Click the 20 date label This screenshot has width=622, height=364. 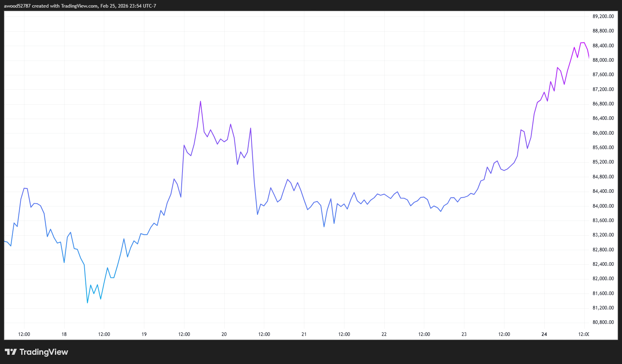click(x=224, y=334)
